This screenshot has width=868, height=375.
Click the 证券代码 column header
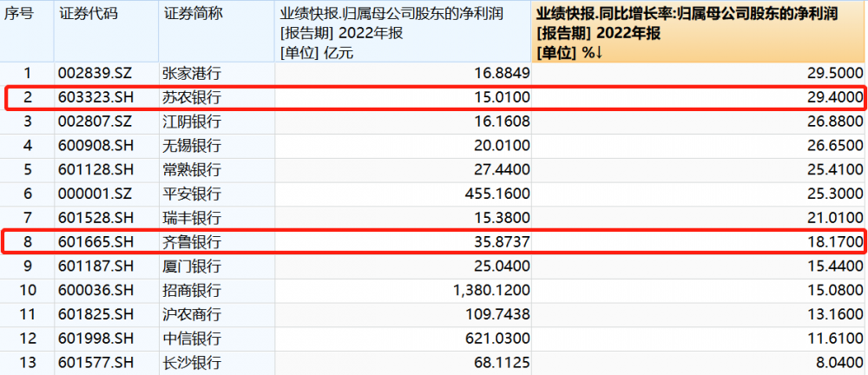coord(89,13)
